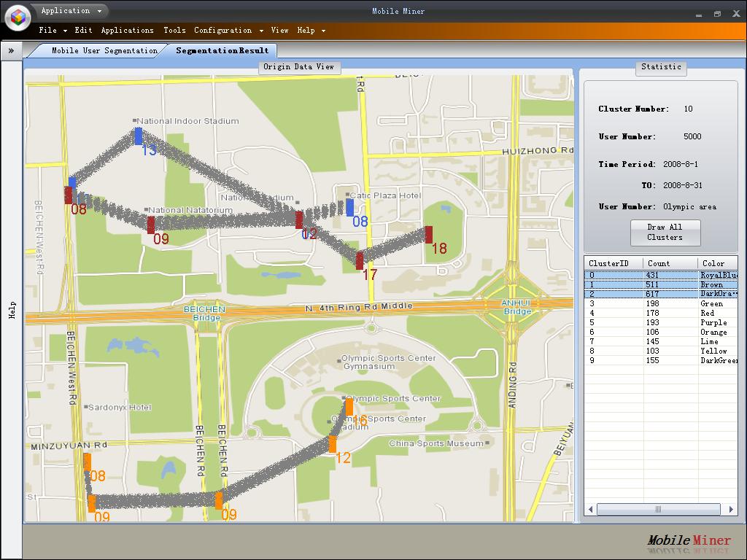Select the dark red marker labeled 18
Viewport: 747px width, 560px height.
coord(429,234)
